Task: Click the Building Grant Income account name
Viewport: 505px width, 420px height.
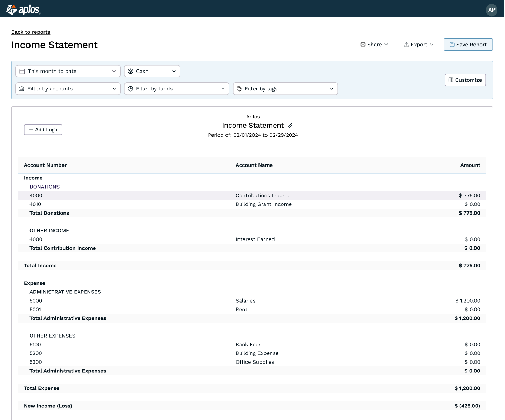Action: [264, 204]
